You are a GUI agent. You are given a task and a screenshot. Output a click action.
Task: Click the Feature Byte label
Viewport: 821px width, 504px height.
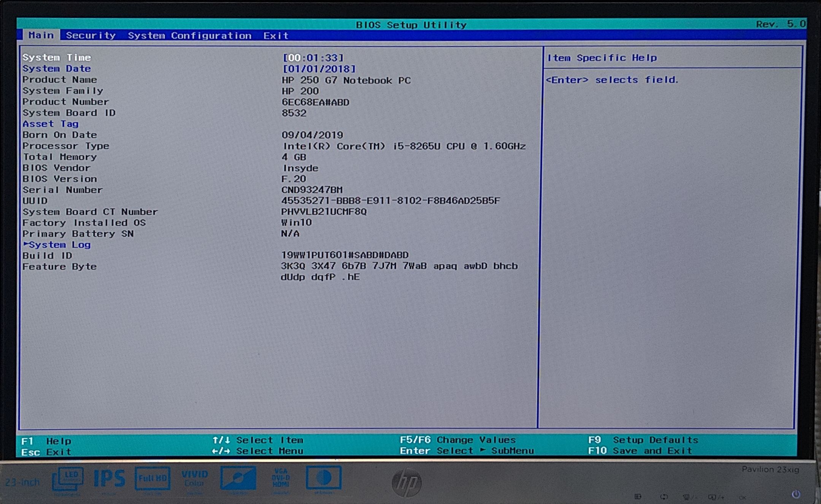click(x=60, y=266)
